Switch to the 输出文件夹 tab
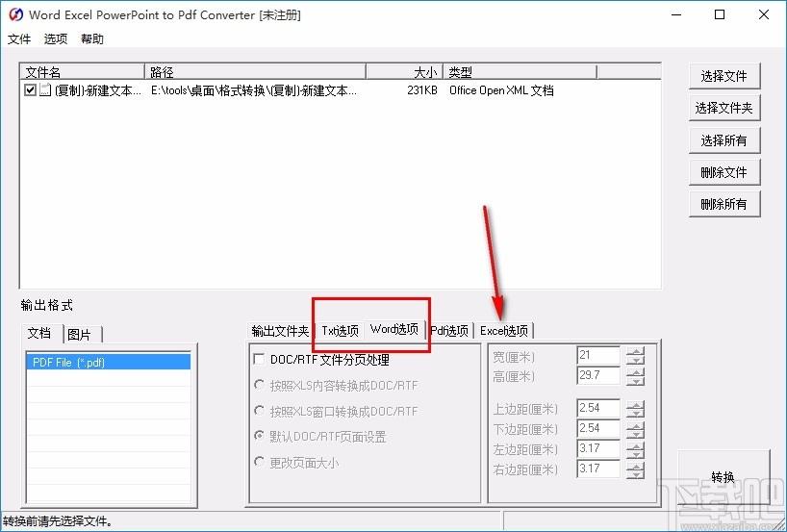Image resolution: width=787 pixels, height=532 pixels. point(280,331)
